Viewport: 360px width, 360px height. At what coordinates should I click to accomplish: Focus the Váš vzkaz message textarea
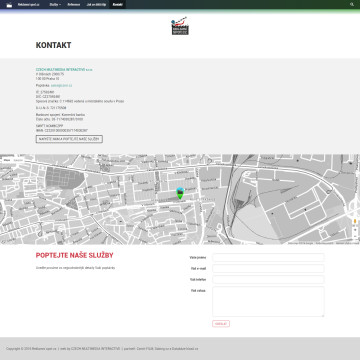[x=268, y=301]
